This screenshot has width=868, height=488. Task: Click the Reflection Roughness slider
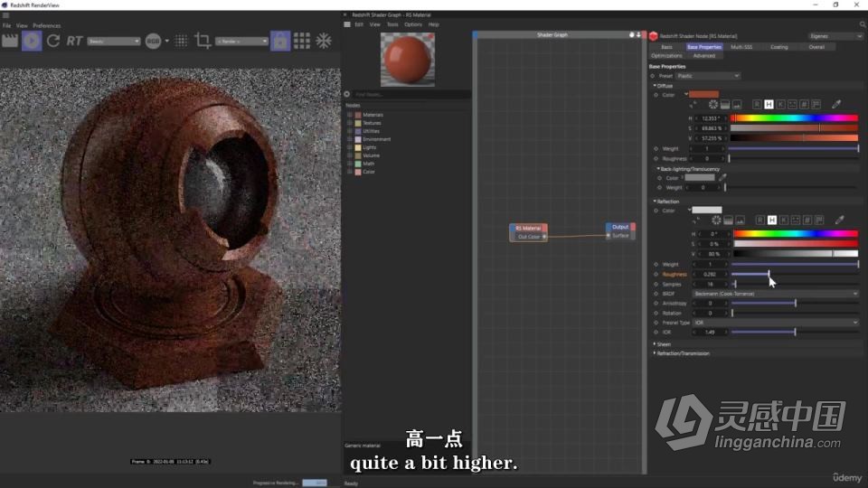(795, 274)
